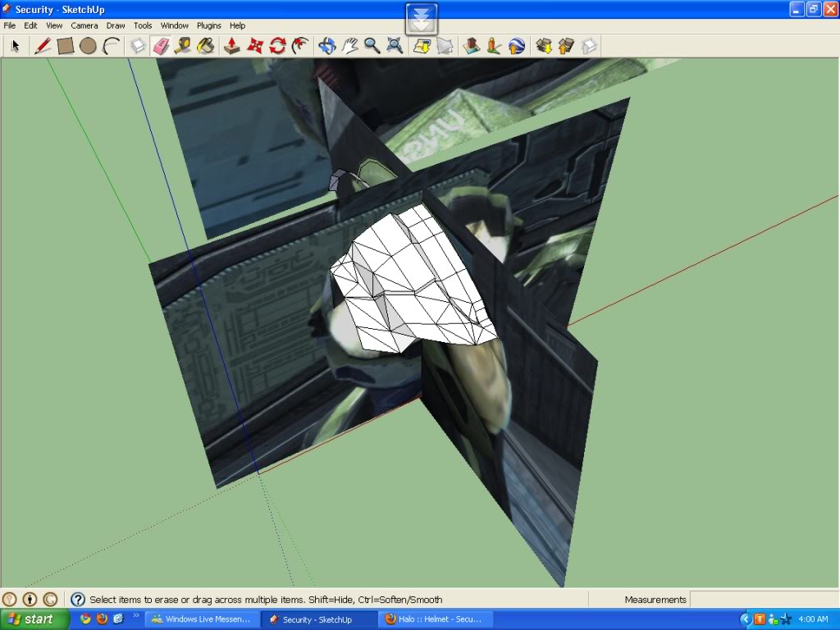The image size is (840, 630).
Task: Choose the Rectangle drawing tool
Action: coord(66,46)
